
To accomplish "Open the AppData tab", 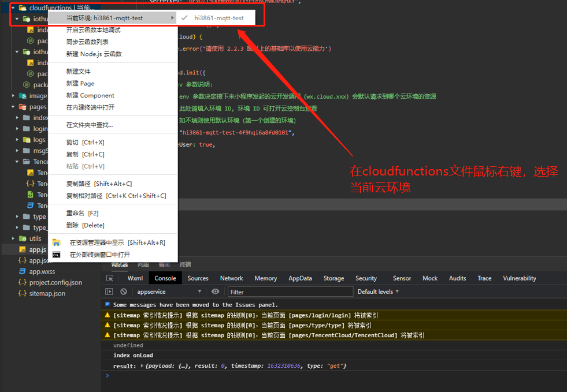I will 300,278.
